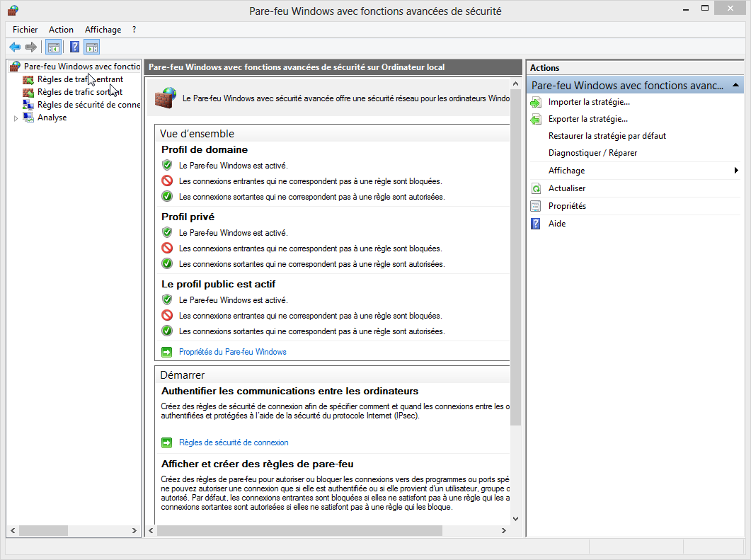This screenshot has width=751, height=560.
Task: Click the Back arrow toolbar icon
Action: pos(15,47)
